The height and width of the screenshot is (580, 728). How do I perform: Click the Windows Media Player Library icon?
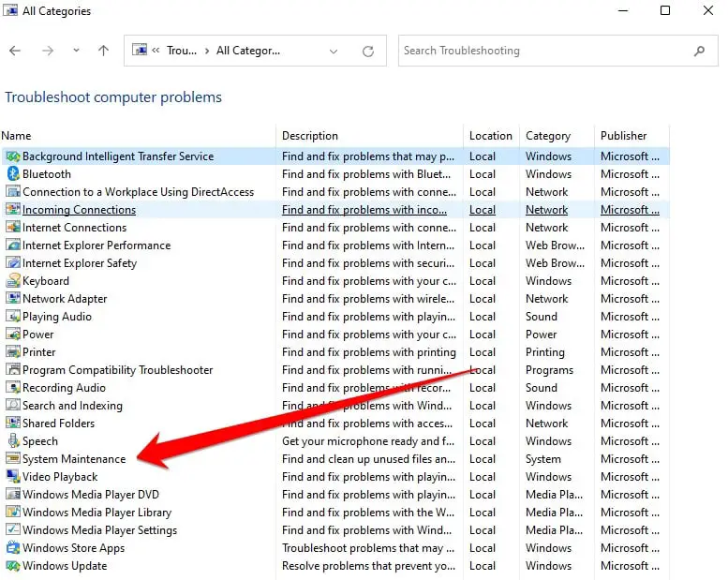point(13,513)
